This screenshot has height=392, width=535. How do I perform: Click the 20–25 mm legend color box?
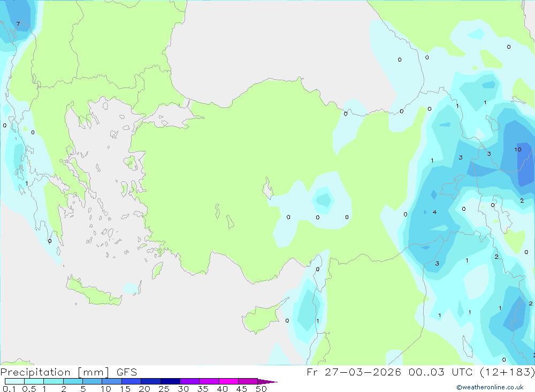point(151,381)
